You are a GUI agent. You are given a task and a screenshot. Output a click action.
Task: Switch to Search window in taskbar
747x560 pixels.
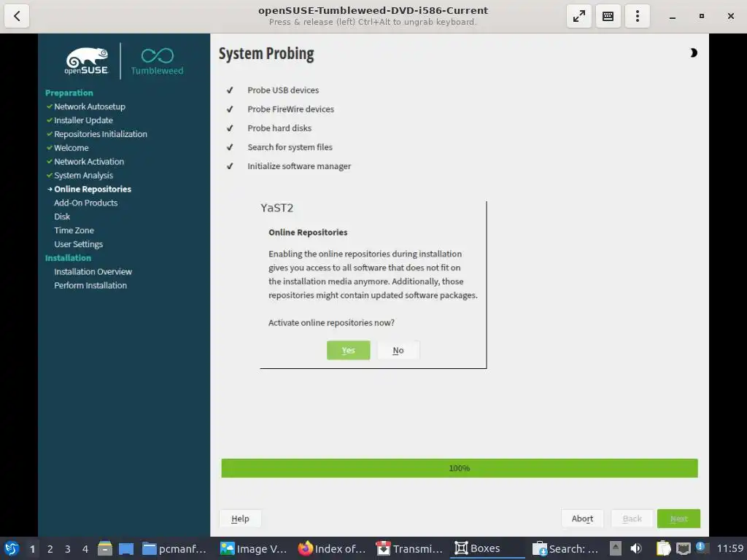click(x=565, y=548)
